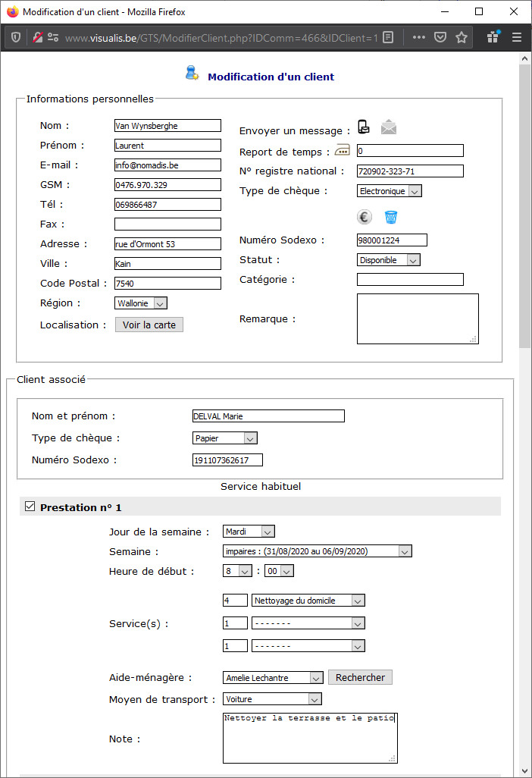Click associated client name field DELVAL Marie

[x=268, y=416]
